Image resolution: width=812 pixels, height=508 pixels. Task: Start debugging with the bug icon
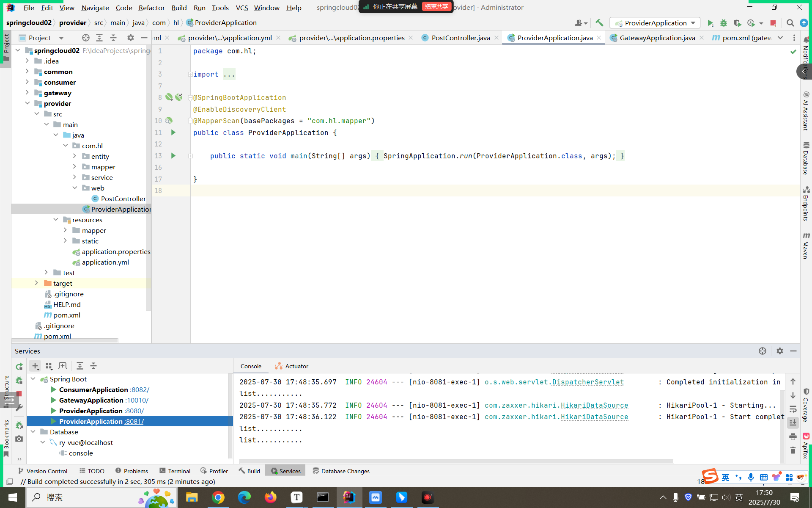724,23
